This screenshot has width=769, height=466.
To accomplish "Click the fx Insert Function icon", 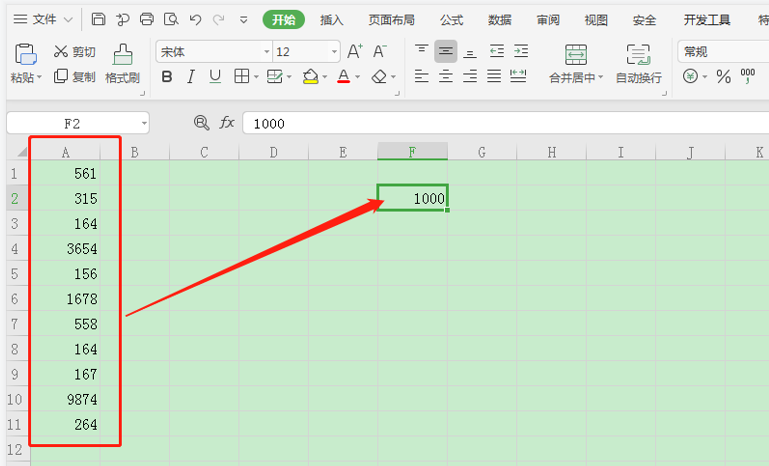I will pyautogui.click(x=227, y=123).
